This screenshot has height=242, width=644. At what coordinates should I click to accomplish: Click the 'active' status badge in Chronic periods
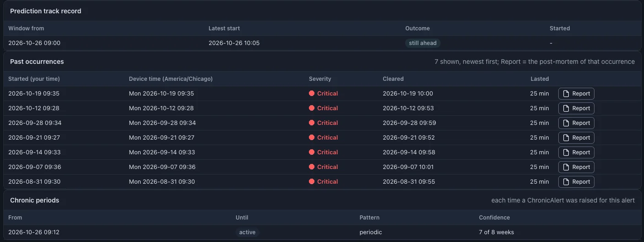(x=247, y=232)
